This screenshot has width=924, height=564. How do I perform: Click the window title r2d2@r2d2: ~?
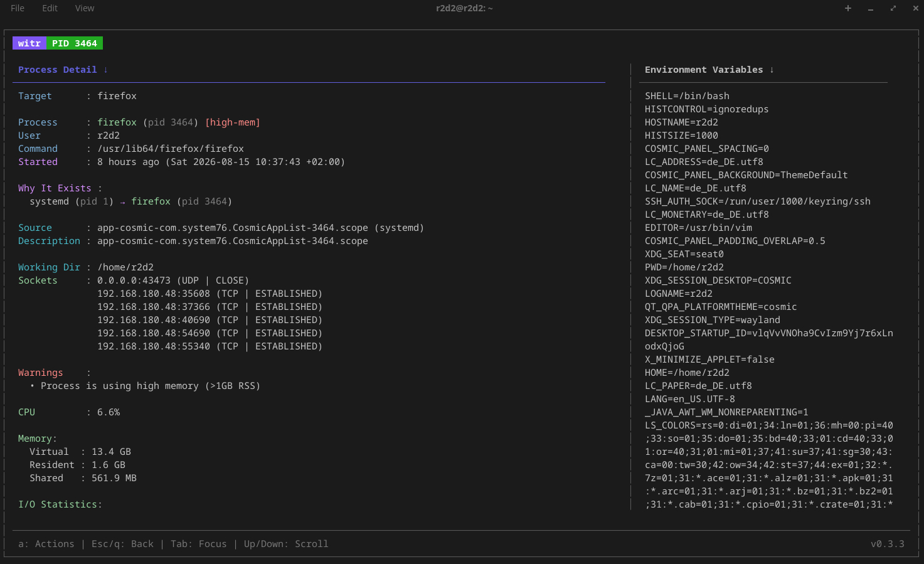click(x=464, y=8)
